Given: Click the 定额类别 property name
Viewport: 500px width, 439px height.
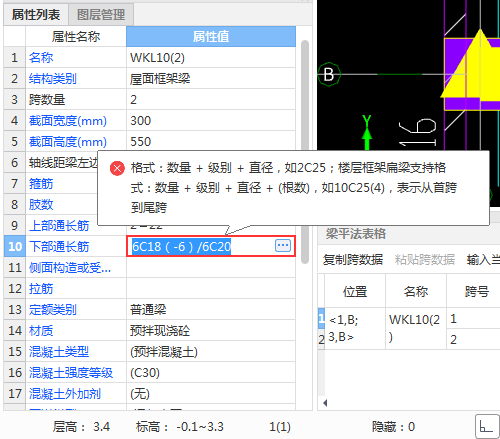Looking at the screenshot, I should pos(53,310).
